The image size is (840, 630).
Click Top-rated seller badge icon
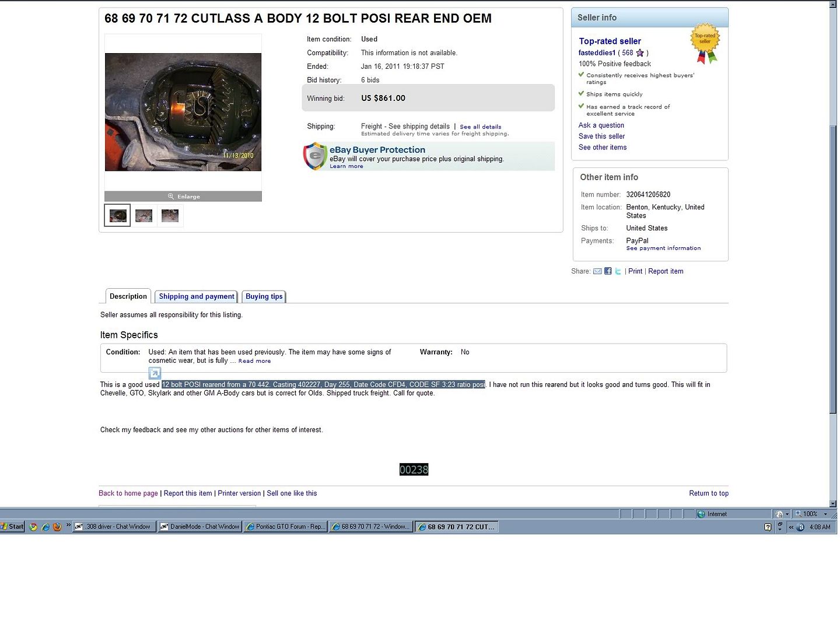705,43
